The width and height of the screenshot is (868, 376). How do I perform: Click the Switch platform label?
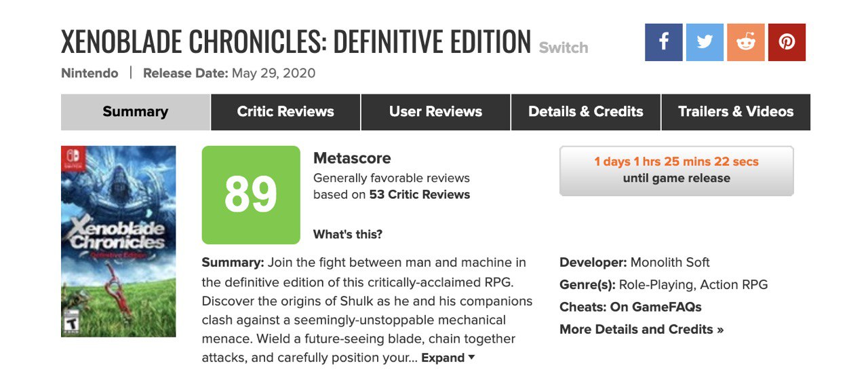click(564, 48)
